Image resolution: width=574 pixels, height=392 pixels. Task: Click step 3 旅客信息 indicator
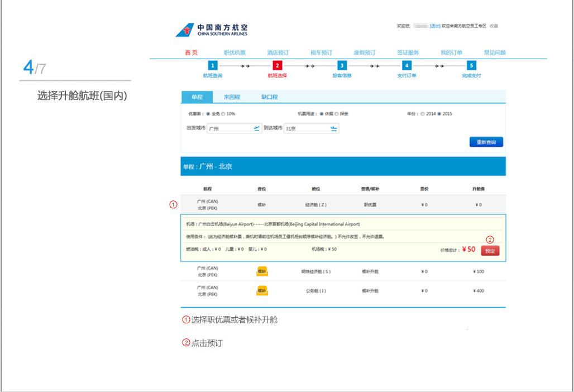point(342,65)
